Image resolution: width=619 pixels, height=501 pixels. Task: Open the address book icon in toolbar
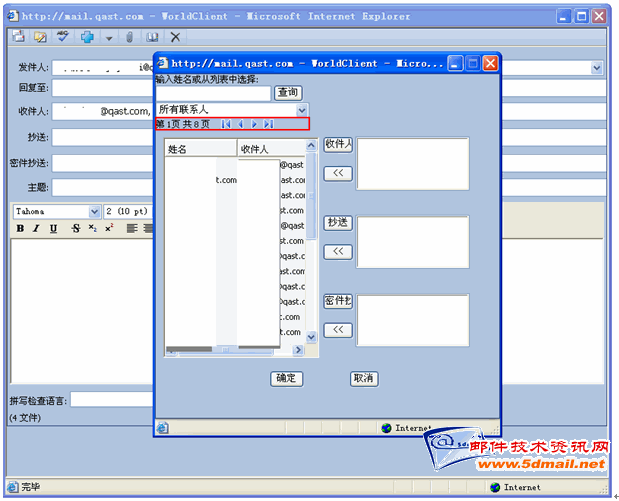[152, 37]
